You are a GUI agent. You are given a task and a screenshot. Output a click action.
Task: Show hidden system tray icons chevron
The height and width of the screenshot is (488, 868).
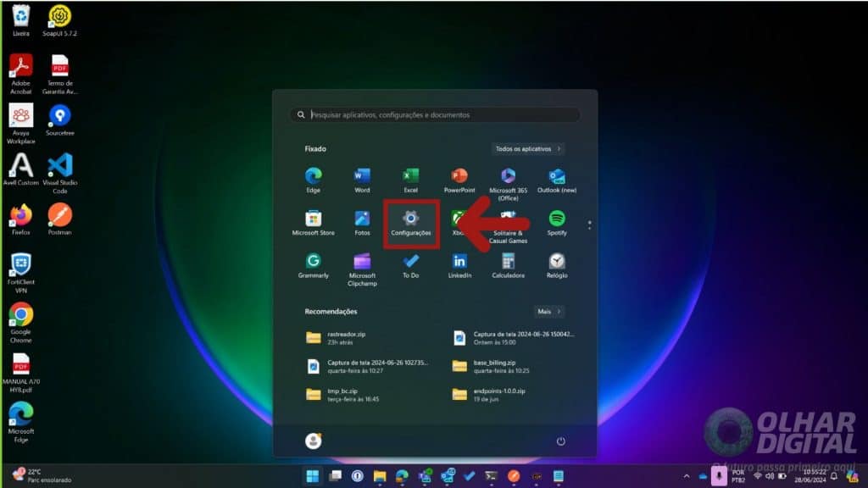coord(687,476)
